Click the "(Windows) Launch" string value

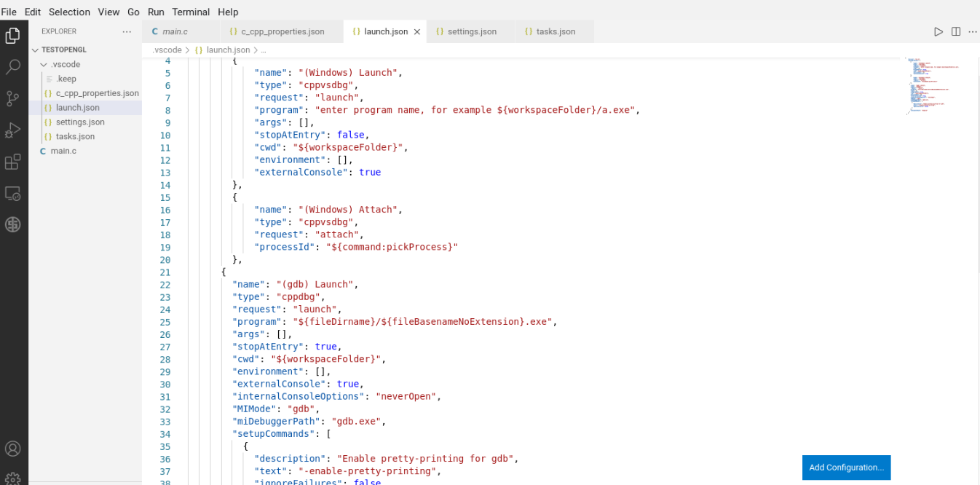348,73
